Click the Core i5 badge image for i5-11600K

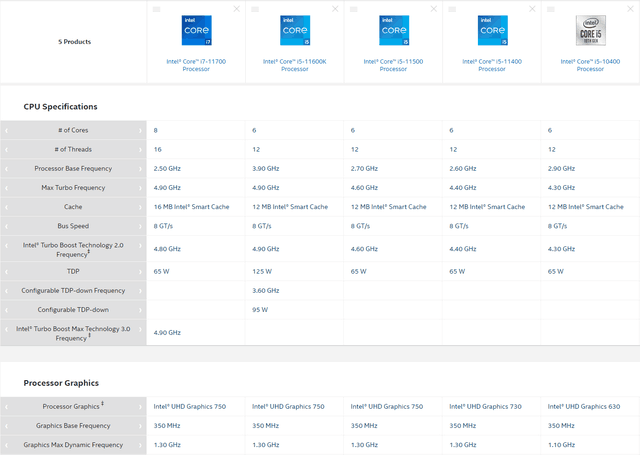(295, 30)
